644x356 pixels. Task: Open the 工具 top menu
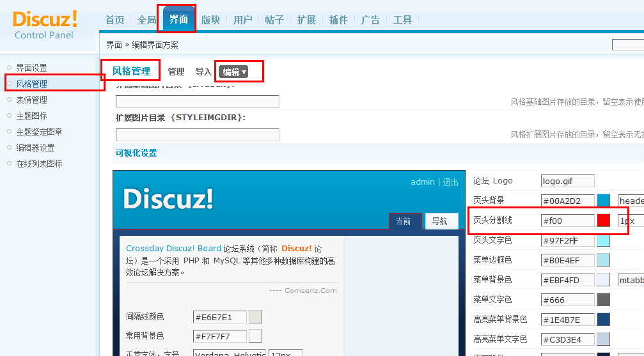click(402, 20)
